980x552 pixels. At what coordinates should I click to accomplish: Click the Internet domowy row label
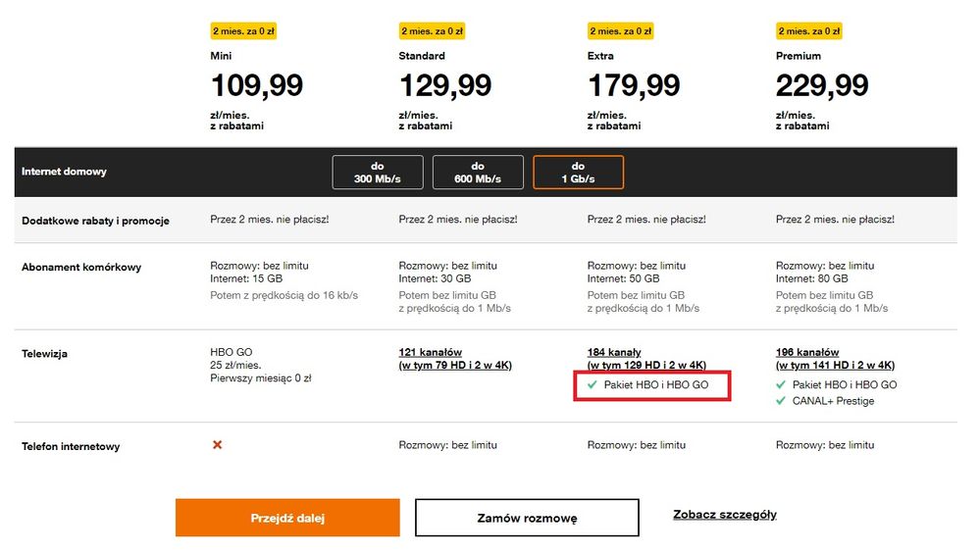[64, 172]
